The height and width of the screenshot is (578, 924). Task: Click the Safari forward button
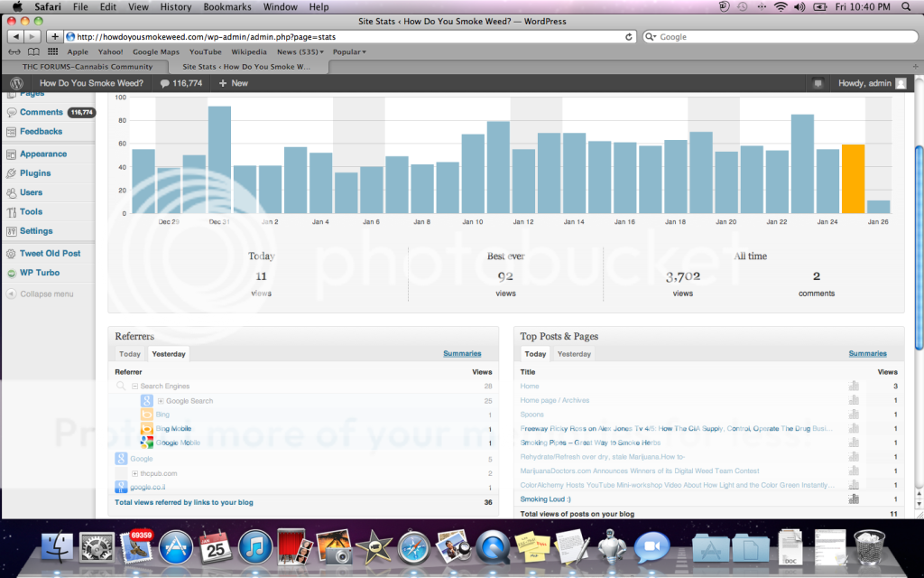tap(32, 36)
